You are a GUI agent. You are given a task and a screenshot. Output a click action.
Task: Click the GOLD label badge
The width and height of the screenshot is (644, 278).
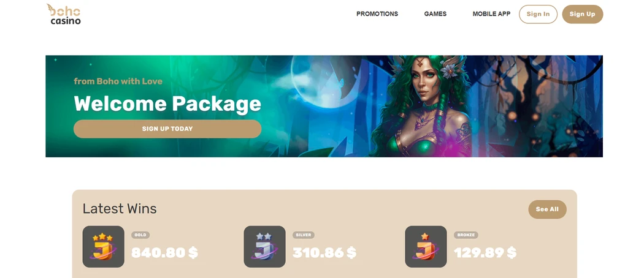[x=140, y=235]
